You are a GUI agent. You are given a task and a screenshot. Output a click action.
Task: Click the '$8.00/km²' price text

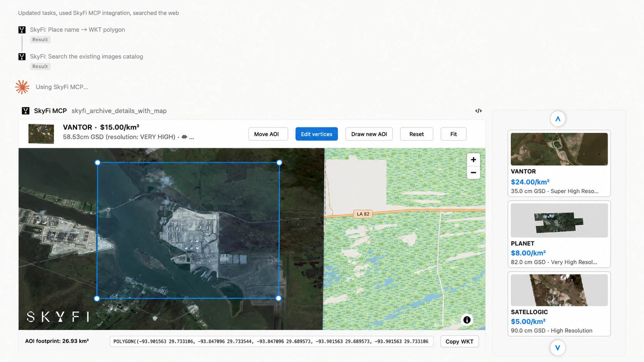(528, 253)
